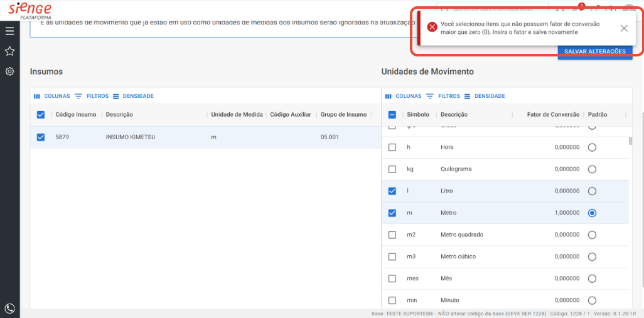Edit Litro conversion factor 0,000000
Viewport: 644px width, 318px height.
pyautogui.click(x=567, y=191)
